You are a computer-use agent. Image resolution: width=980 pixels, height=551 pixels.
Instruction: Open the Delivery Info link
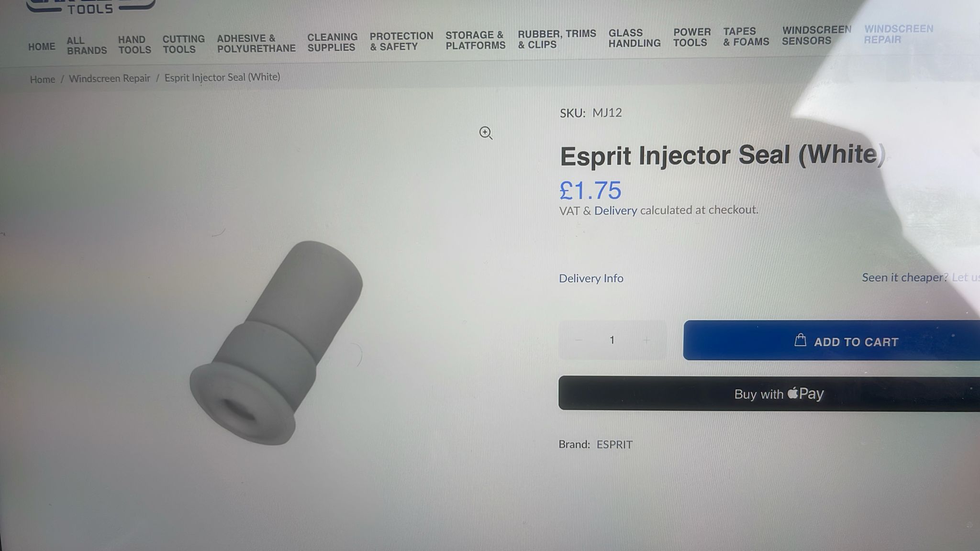tap(591, 278)
